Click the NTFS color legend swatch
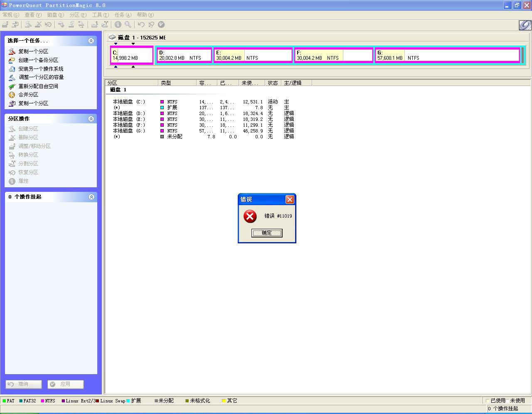The image size is (532, 414). tap(42, 401)
